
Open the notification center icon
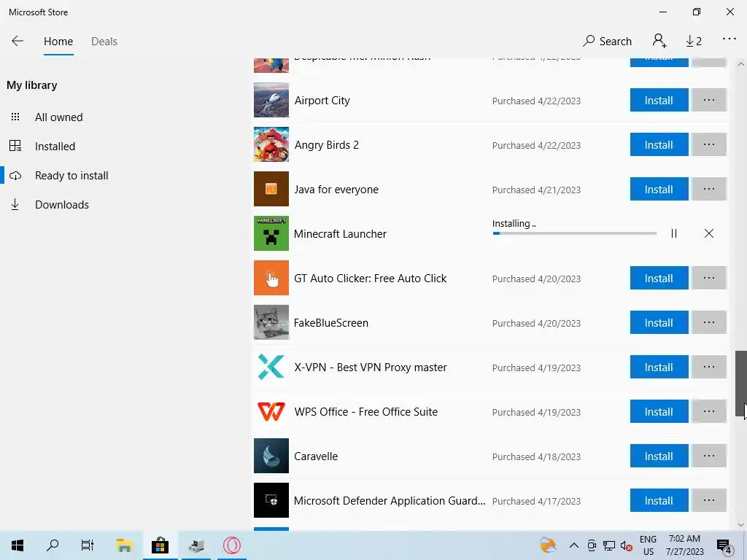724,545
